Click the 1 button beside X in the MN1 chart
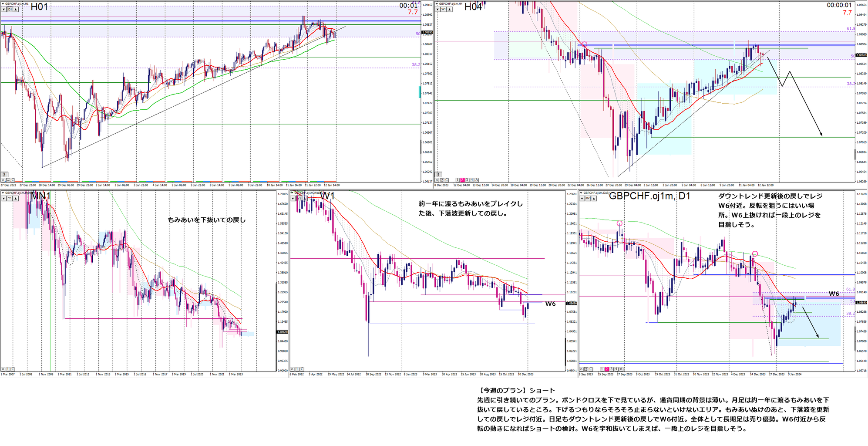This screenshot has width=868, height=446. (x=8, y=369)
